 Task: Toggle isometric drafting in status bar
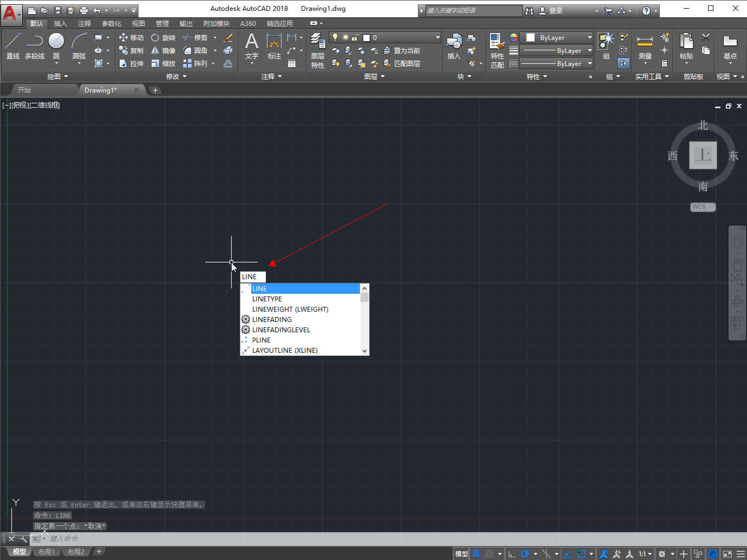click(546, 554)
